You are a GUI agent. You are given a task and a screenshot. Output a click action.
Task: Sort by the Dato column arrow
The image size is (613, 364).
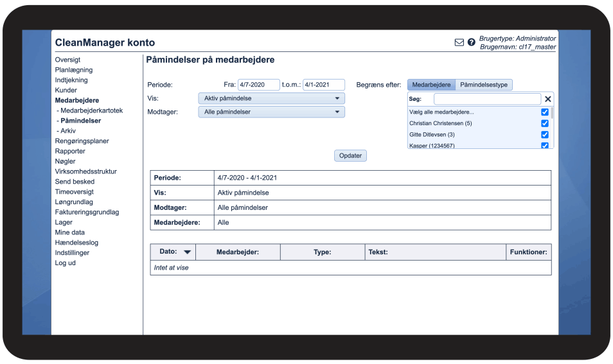(187, 252)
